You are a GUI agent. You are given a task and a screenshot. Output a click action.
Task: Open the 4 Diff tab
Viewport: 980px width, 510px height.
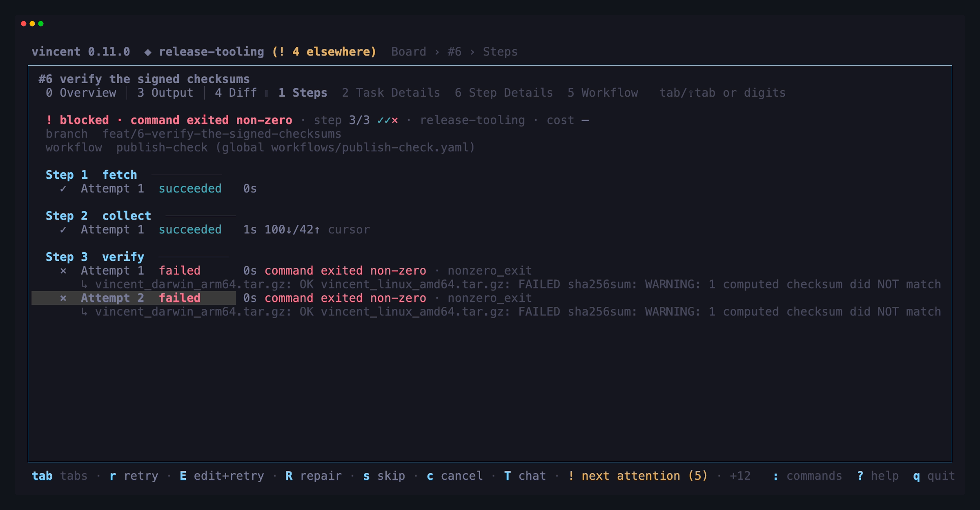click(236, 93)
